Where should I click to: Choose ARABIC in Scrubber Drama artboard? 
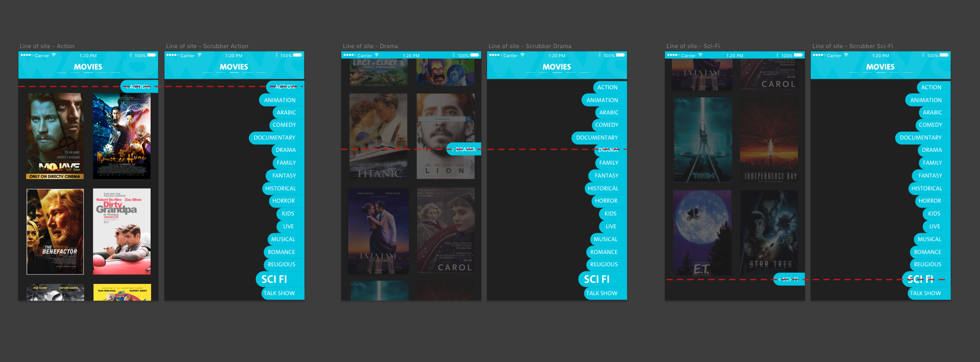click(x=610, y=112)
